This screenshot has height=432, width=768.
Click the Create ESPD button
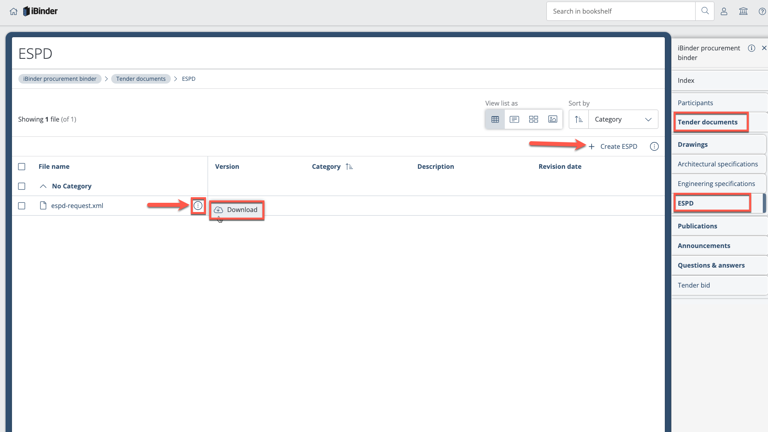pos(612,146)
